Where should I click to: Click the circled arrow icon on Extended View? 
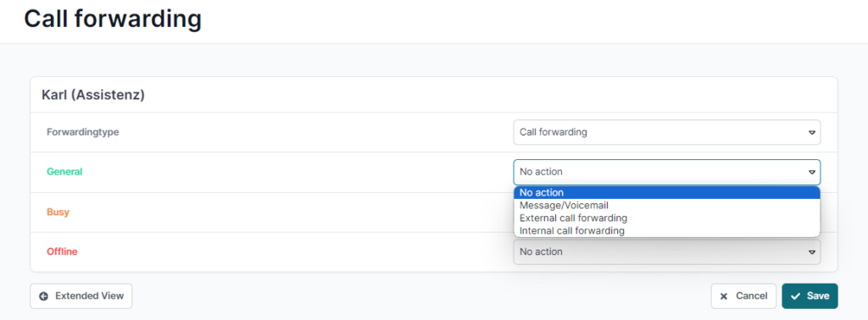tap(44, 296)
